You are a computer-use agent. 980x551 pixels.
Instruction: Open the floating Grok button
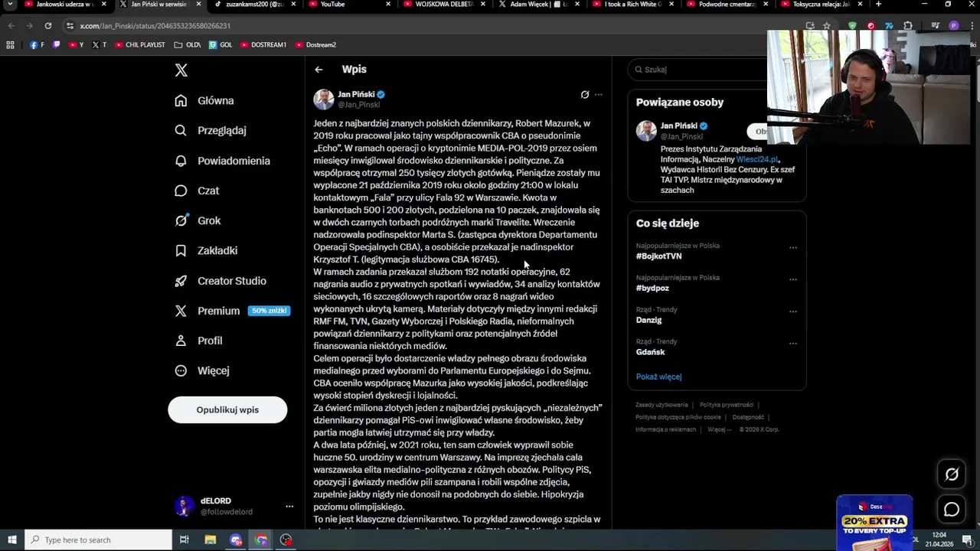pos(952,474)
